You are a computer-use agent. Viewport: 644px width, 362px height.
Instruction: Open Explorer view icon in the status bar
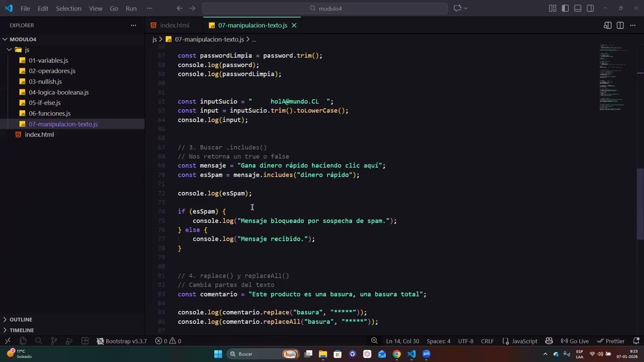[23, 341]
